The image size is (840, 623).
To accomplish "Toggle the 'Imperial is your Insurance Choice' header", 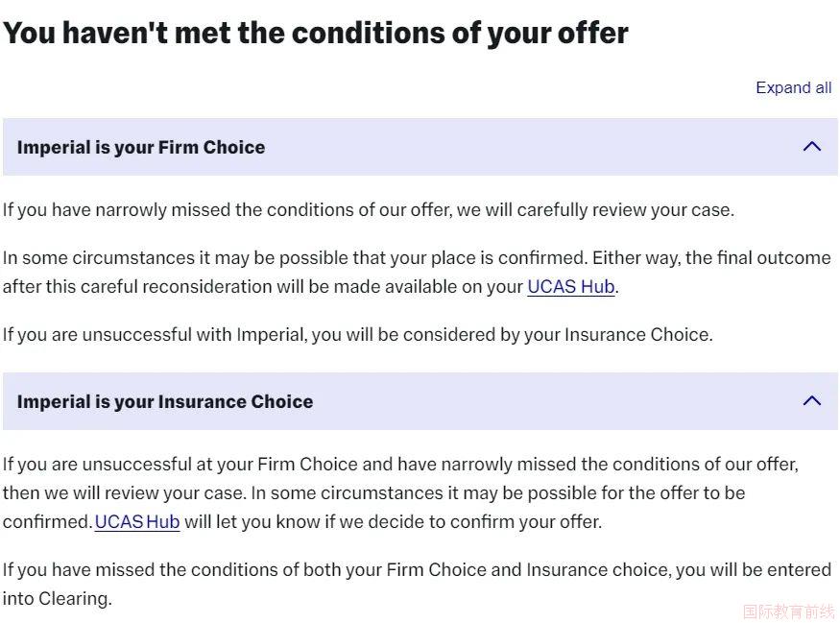I will [x=420, y=401].
